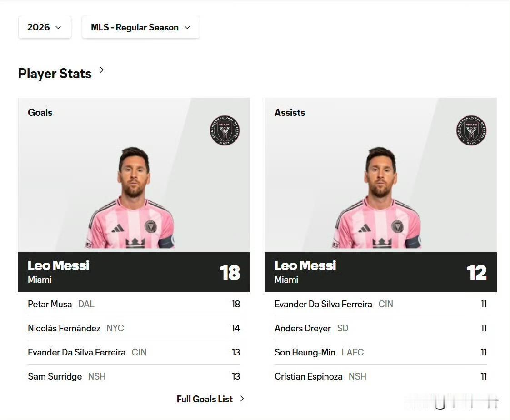Screen dimensions: 510x420
Task: Select Cristian Espinoza NSH assists row
Action: 380,376
